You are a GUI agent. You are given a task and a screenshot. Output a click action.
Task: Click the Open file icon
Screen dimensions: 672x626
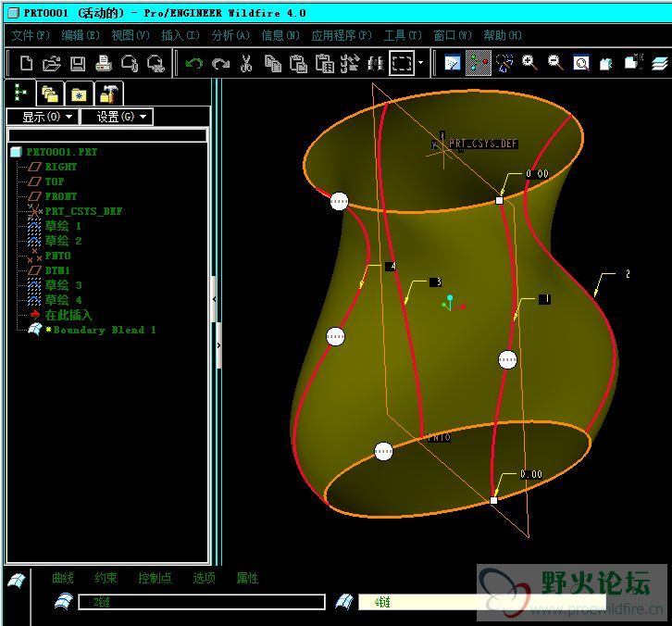point(52,64)
